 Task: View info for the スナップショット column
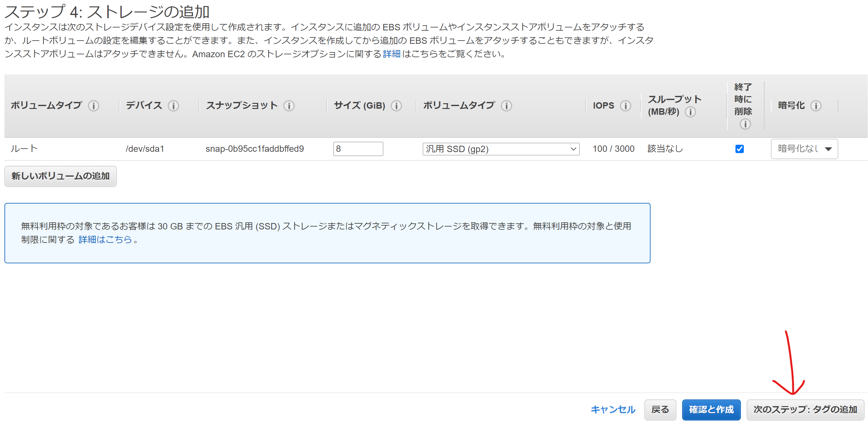click(x=289, y=105)
